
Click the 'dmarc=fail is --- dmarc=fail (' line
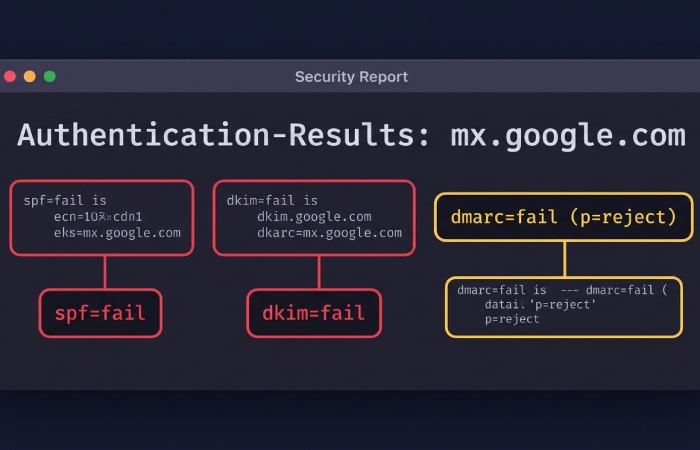(562, 290)
